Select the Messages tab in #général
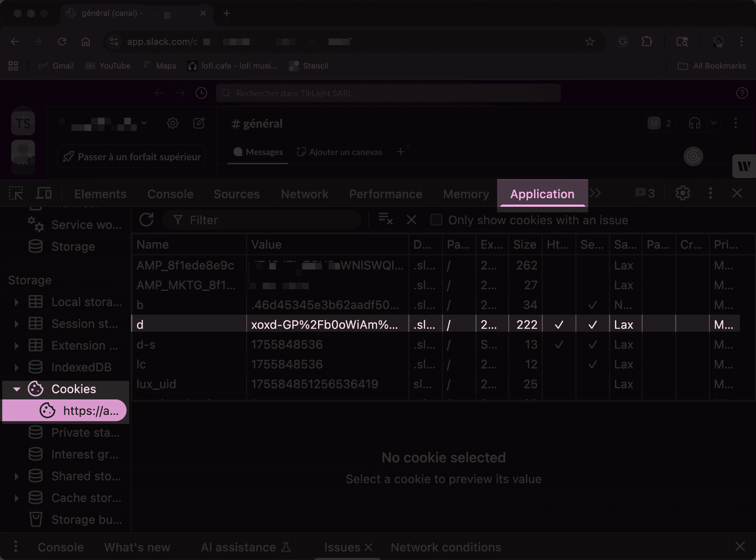The image size is (756, 560). click(x=258, y=152)
